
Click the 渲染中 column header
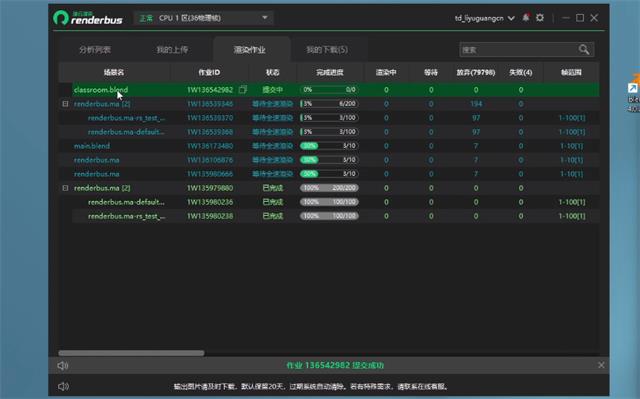click(386, 73)
